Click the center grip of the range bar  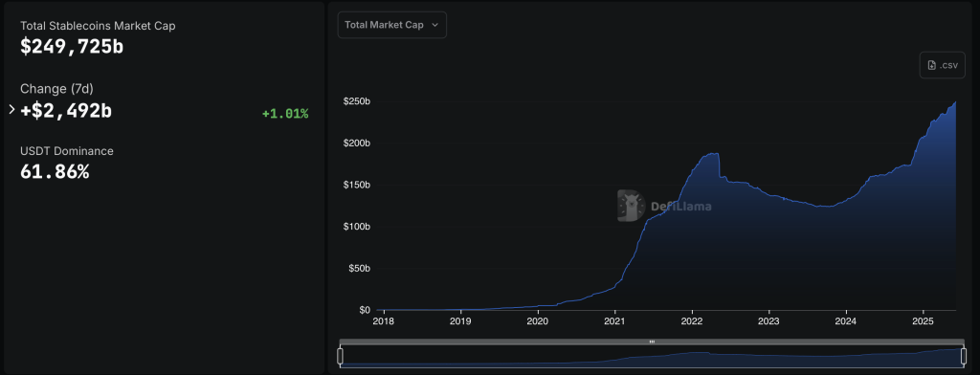click(x=652, y=342)
